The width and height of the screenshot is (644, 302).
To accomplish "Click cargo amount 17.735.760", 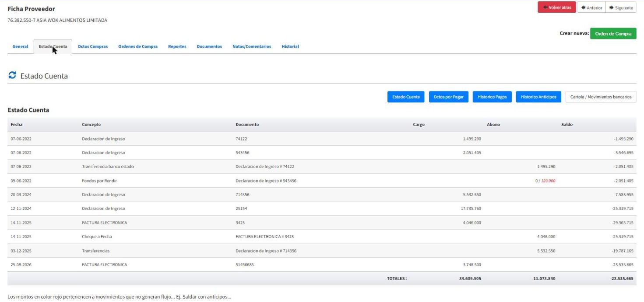I will (x=471, y=209).
